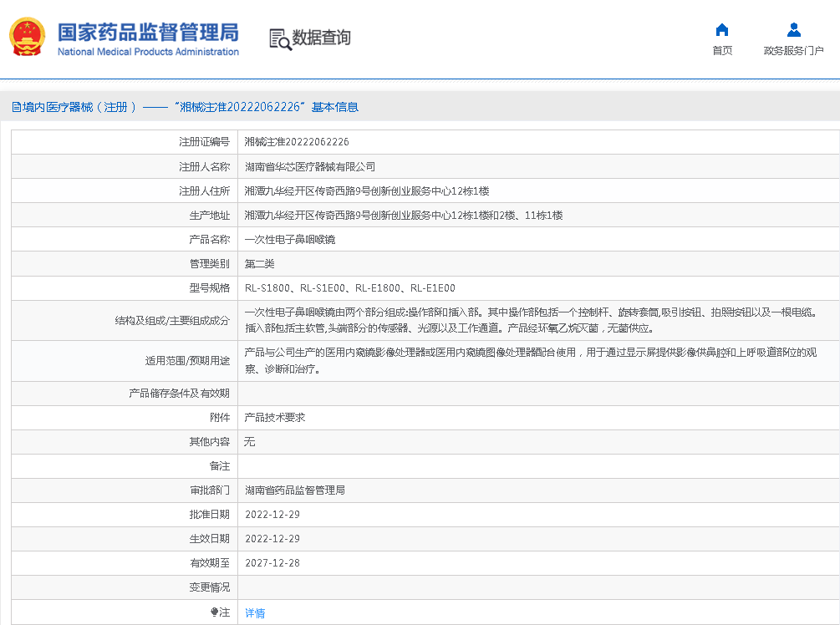
Task: Click the bullet icon beside 注 label
Action: point(214,612)
